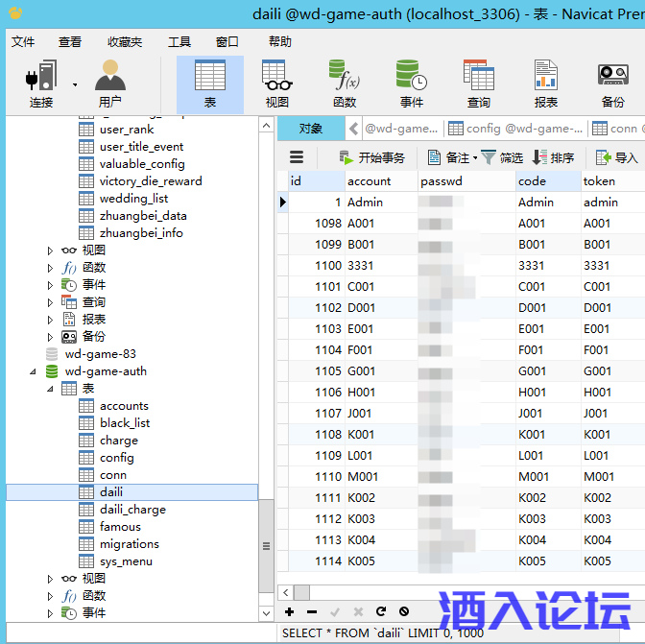Open the 工具 menu
Image resolution: width=645 pixels, height=644 pixels.
click(179, 42)
